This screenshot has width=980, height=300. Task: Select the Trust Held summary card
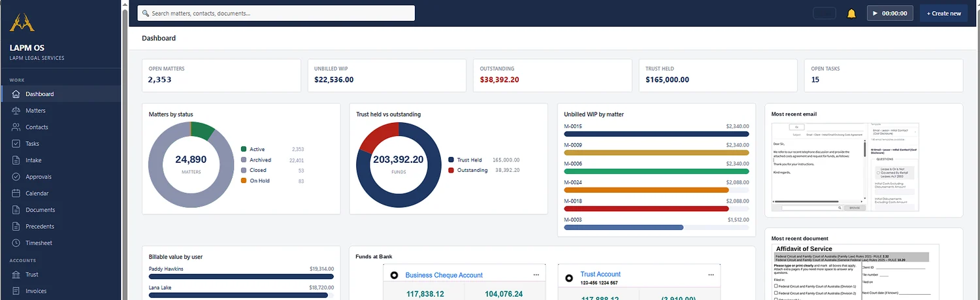point(717,75)
